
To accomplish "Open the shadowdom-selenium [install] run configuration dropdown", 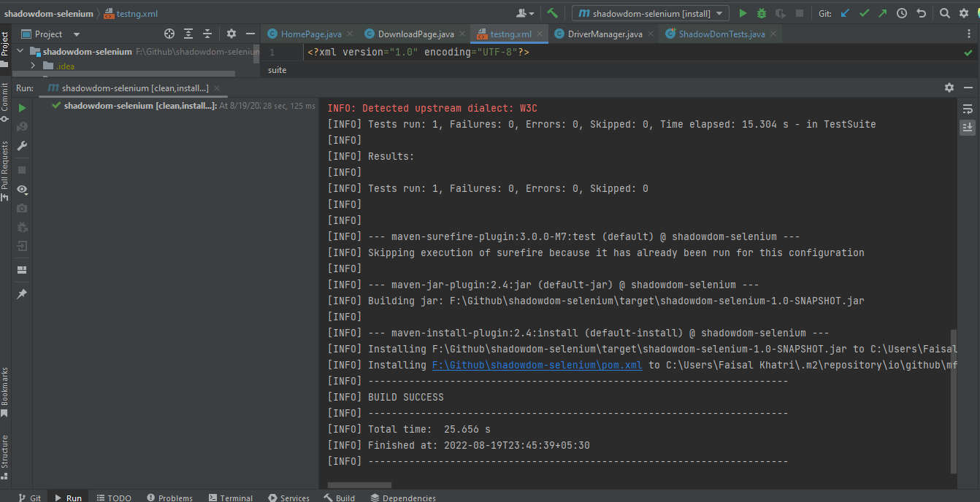I will 650,13.
